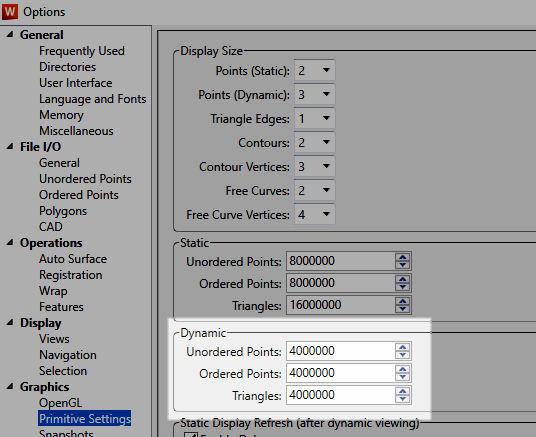The width and height of the screenshot is (536, 437).
Task: Click the red W application icon in title bar
Action: click(x=10, y=12)
